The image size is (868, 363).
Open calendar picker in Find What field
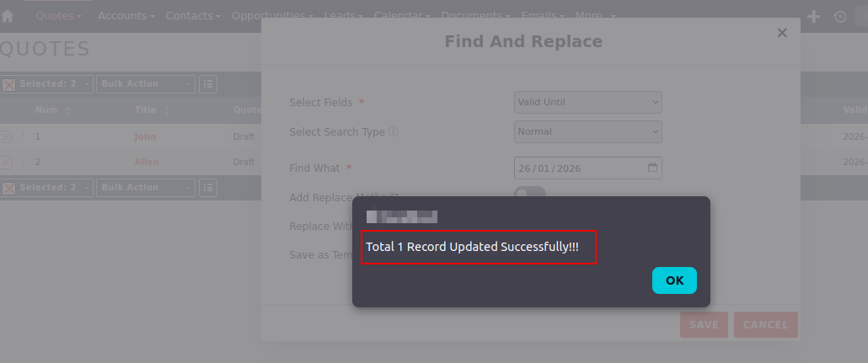pos(652,168)
